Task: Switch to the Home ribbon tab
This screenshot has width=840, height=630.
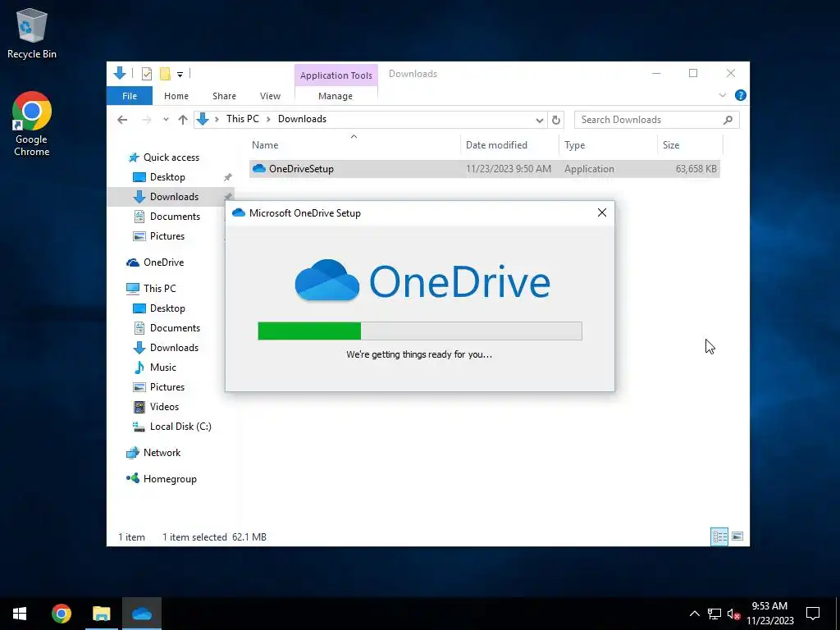Action: (x=176, y=96)
